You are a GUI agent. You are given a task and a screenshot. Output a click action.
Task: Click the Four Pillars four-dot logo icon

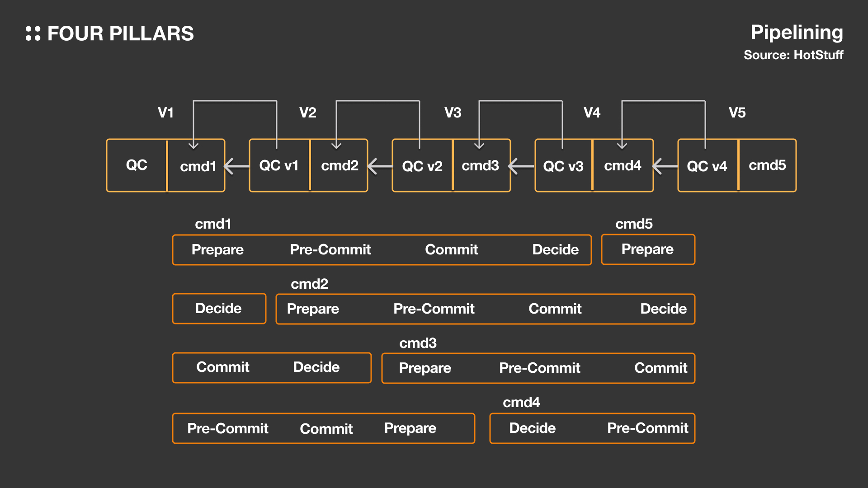(x=33, y=33)
